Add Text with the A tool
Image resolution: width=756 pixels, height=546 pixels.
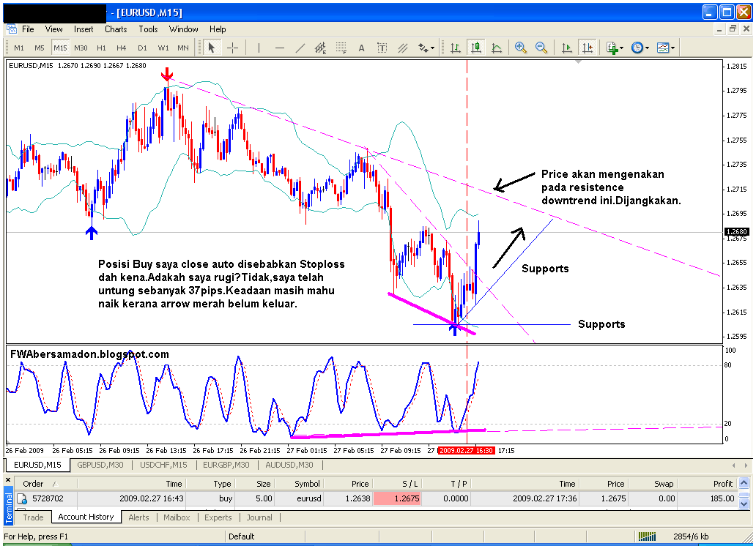coord(362,48)
